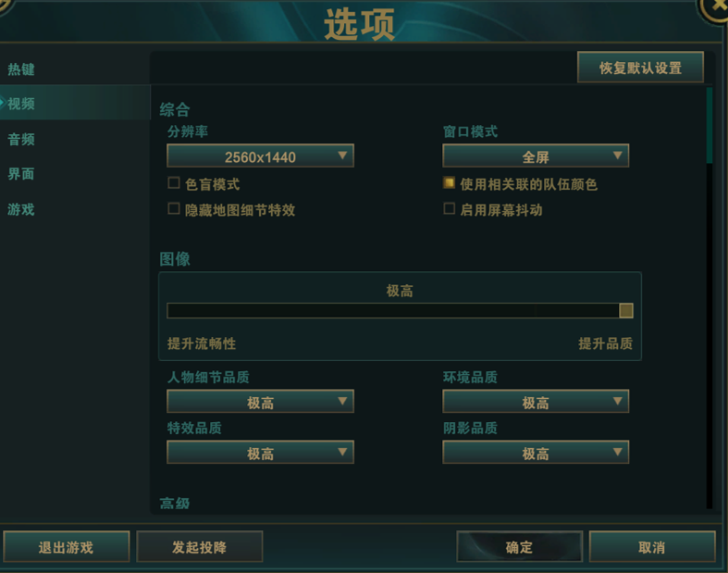Expand the 人物细节品质 dropdown

[x=260, y=403]
